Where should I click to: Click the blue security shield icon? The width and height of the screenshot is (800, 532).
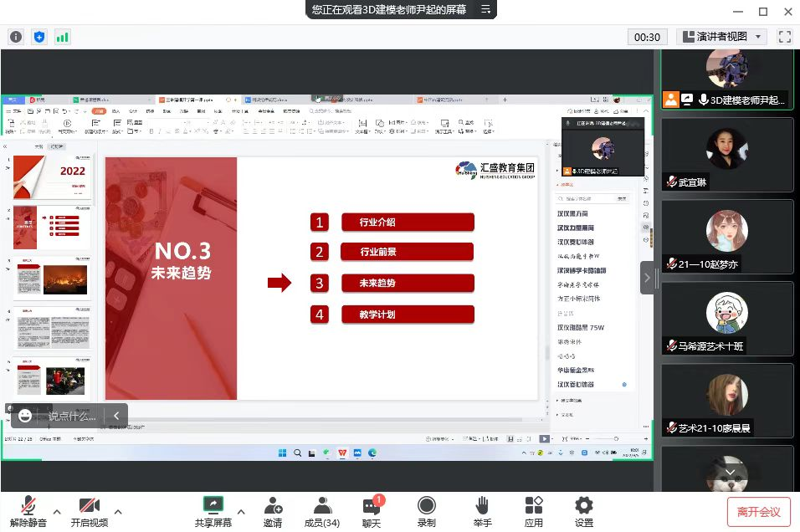(39, 37)
